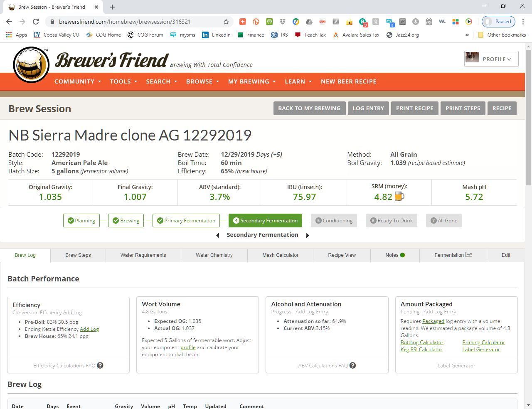Expand the Browse dropdown menu
The image size is (532, 409).
click(202, 81)
